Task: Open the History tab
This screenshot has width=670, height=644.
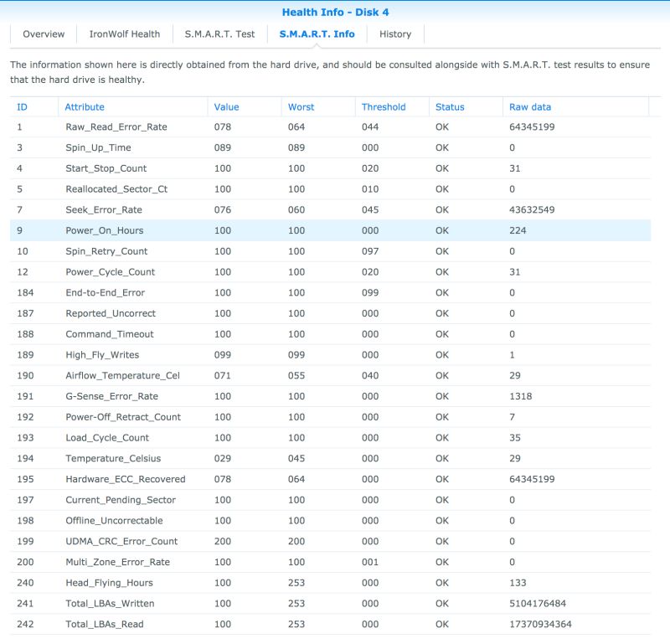Action: pyautogui.click(x=395, y=34)
